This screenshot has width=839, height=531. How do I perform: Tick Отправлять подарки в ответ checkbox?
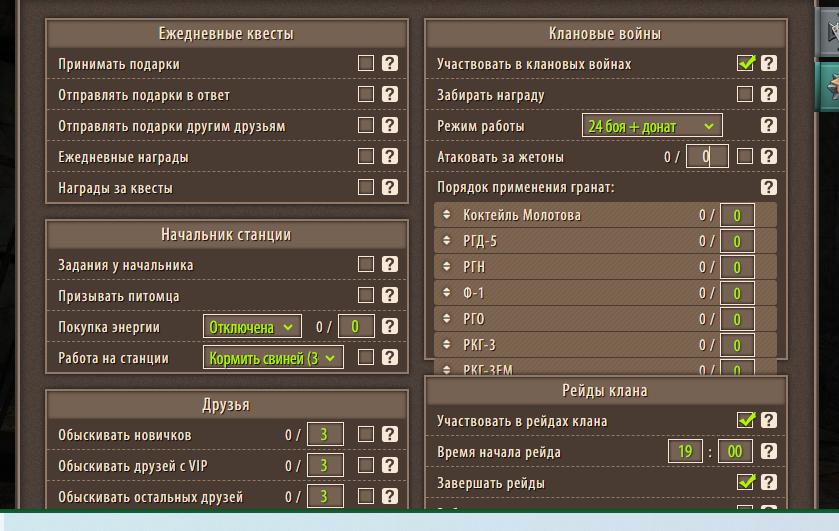(x=366, y=95)
